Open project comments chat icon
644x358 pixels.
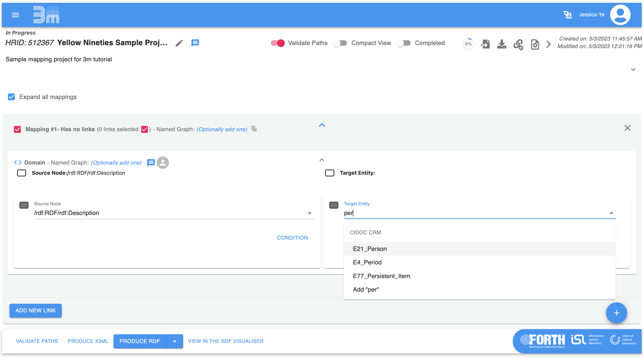point(195,43)
